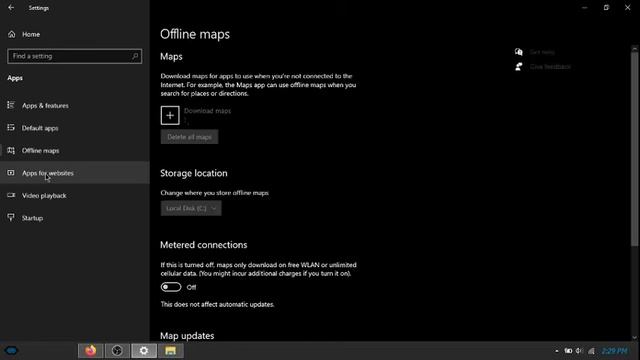The image size is (640, 360).
Task: Click the Metered connections heading
Action: coord(204,245)
